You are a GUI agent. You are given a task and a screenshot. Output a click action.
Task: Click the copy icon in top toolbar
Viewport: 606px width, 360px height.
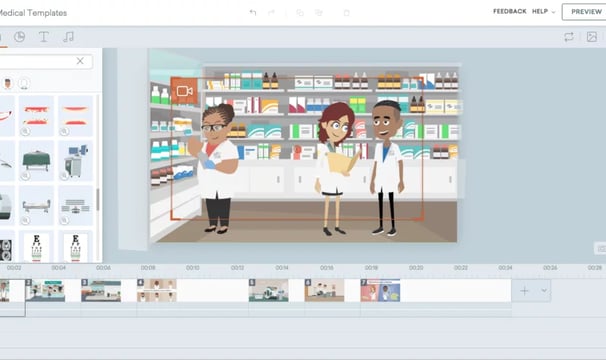click(x=300, y=13)
